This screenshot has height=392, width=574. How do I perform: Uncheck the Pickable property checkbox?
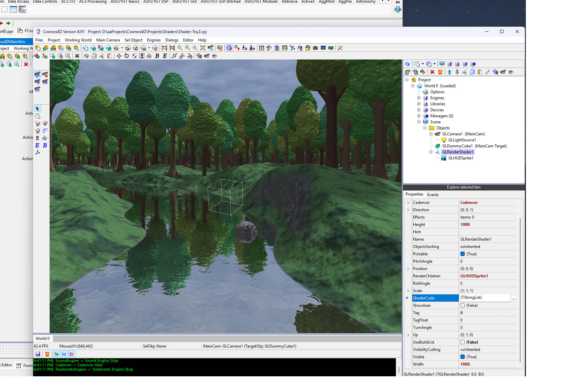pos(463,254)
